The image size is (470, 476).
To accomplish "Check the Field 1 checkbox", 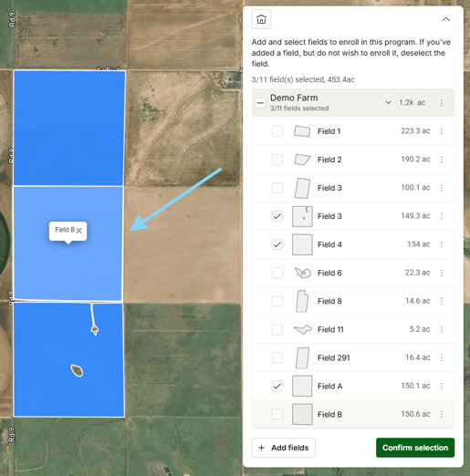I will click(277, 131).
